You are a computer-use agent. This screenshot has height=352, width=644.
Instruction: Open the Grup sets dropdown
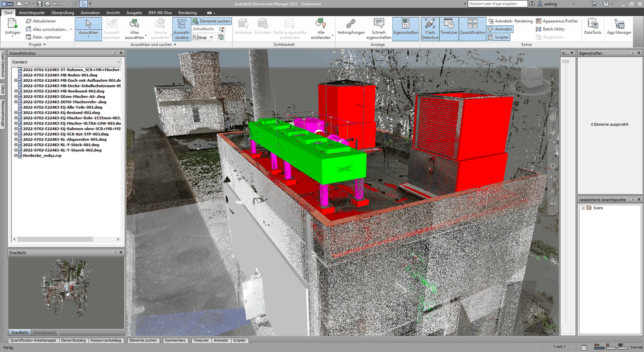(x=203, y=37)
